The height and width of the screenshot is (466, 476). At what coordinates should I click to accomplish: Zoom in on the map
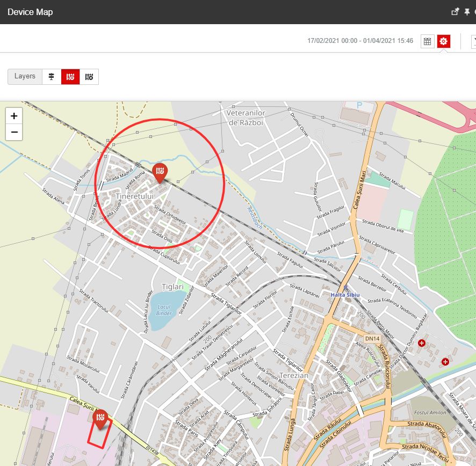coord(14,116)
